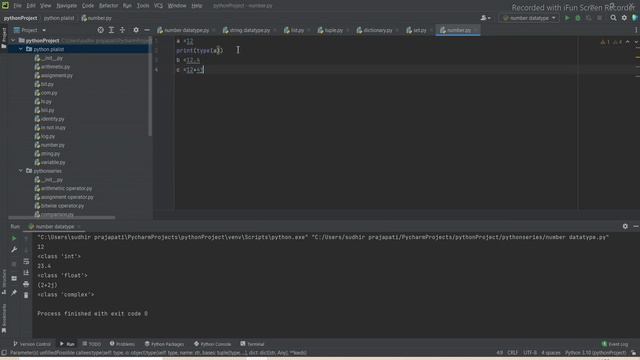The width and height of the screenshot is (640, 360).
Task: Open Run panel settings gear
Action: [625, 226]
